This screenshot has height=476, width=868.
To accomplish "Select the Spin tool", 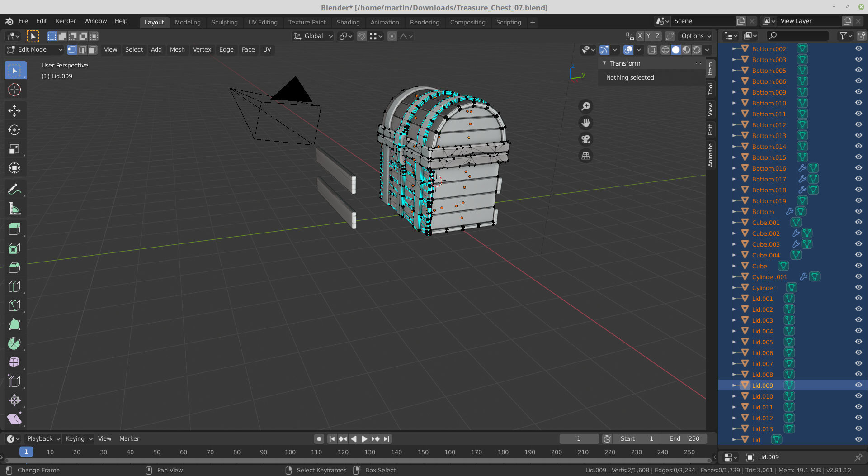I will (14, 343).
